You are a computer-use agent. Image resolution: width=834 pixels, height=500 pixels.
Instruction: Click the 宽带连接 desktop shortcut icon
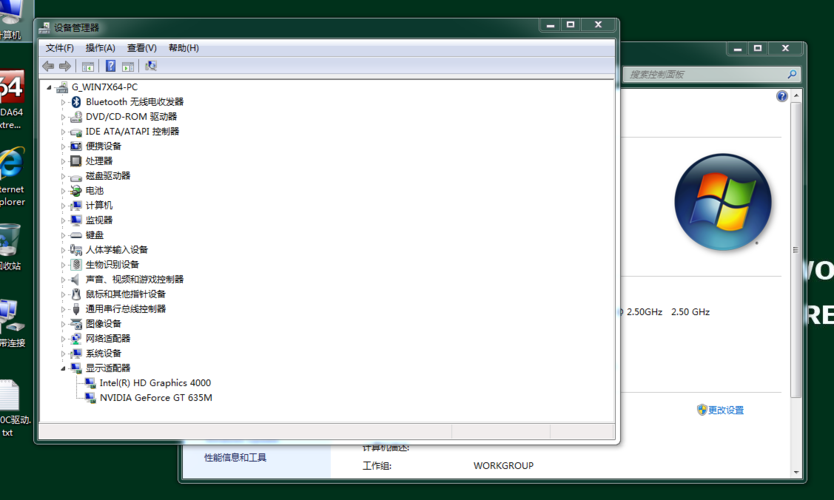[11, 316]
